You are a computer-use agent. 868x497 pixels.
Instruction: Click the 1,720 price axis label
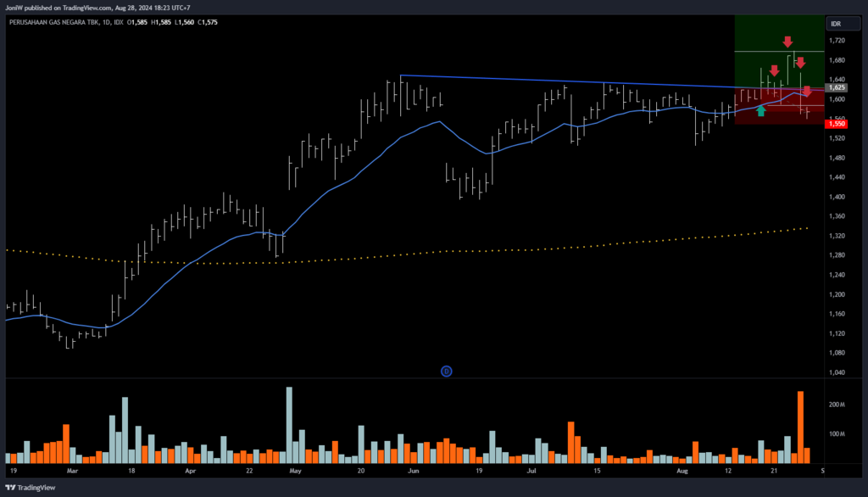(837, 41)
